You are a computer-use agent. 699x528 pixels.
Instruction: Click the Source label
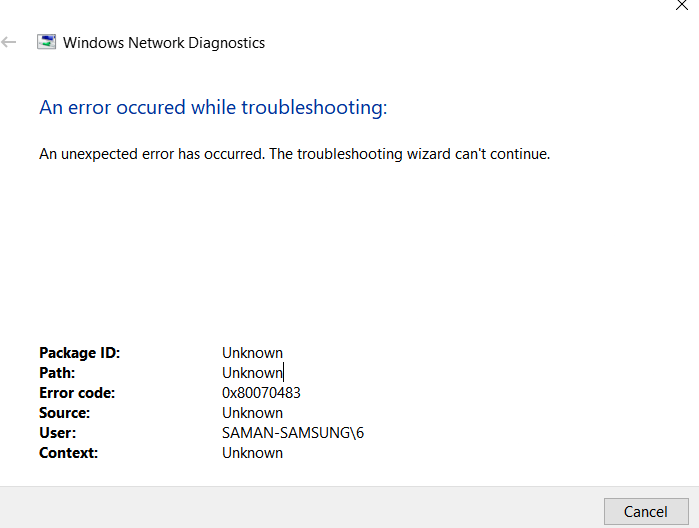[65, 413]
